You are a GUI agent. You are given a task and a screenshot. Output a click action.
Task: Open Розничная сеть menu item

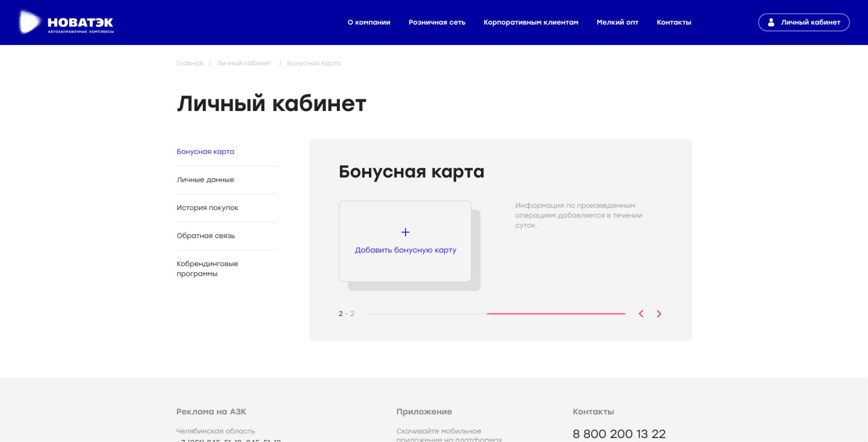click(437, 22)
